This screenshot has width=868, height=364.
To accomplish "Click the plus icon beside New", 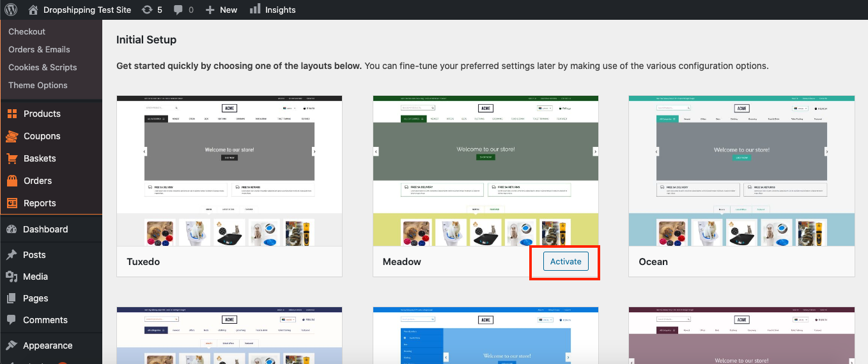I will (210, 10).
